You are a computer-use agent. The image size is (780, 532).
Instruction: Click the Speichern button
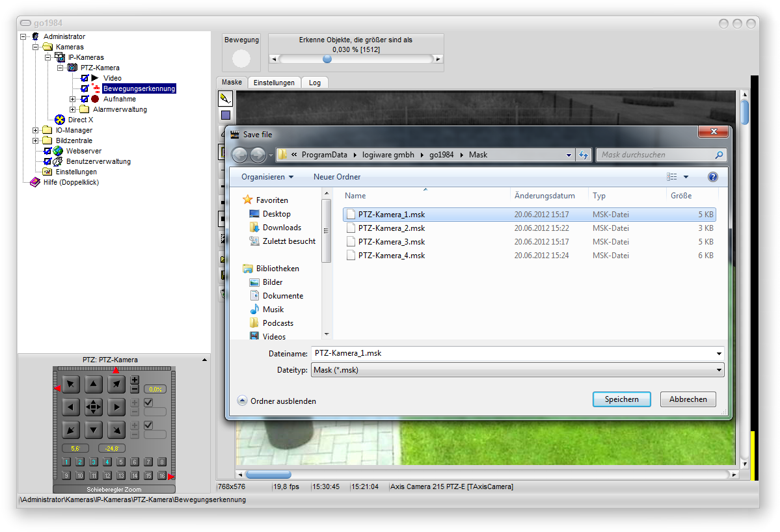[621, 399]
